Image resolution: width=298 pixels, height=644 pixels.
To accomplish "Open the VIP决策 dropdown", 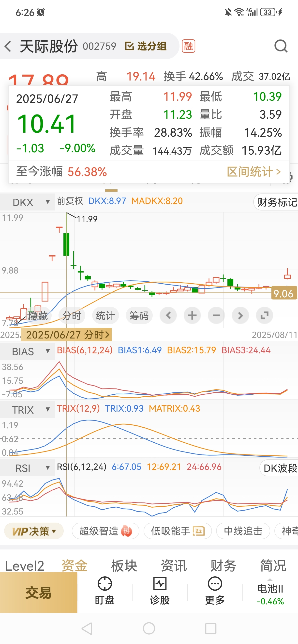I will [34, 531].
